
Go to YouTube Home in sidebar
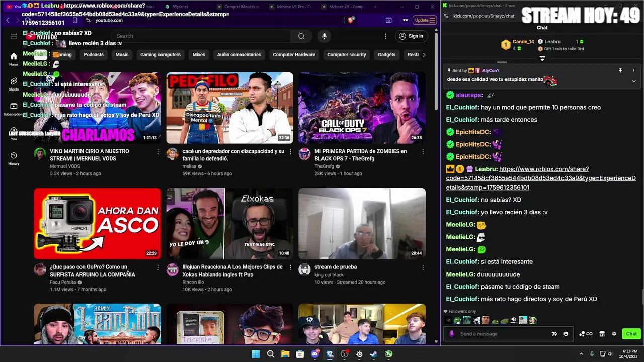(x=14, y=59)
